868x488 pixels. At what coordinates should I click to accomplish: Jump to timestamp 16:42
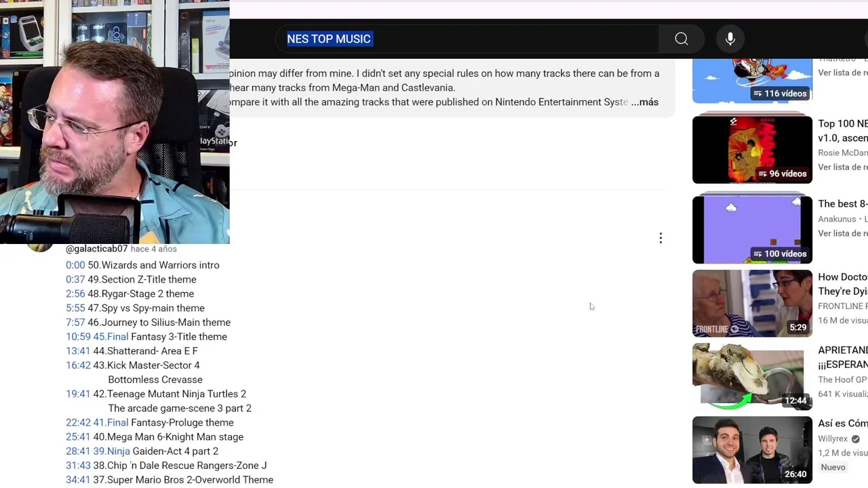click(78, 365)
